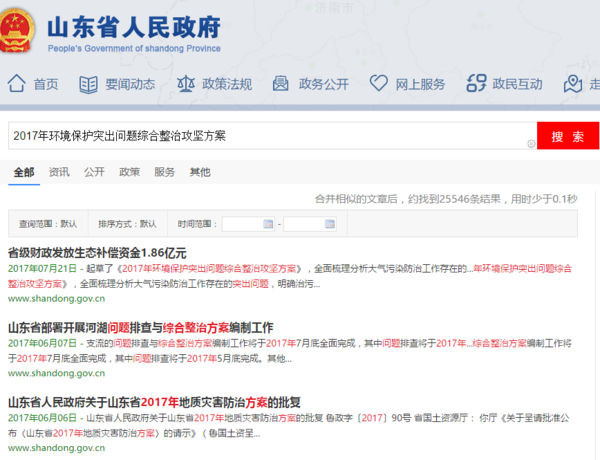Screen dimensions: 600x460
Task: Click www.shandong.gov.cn under second result
Action: coord(56,374)
